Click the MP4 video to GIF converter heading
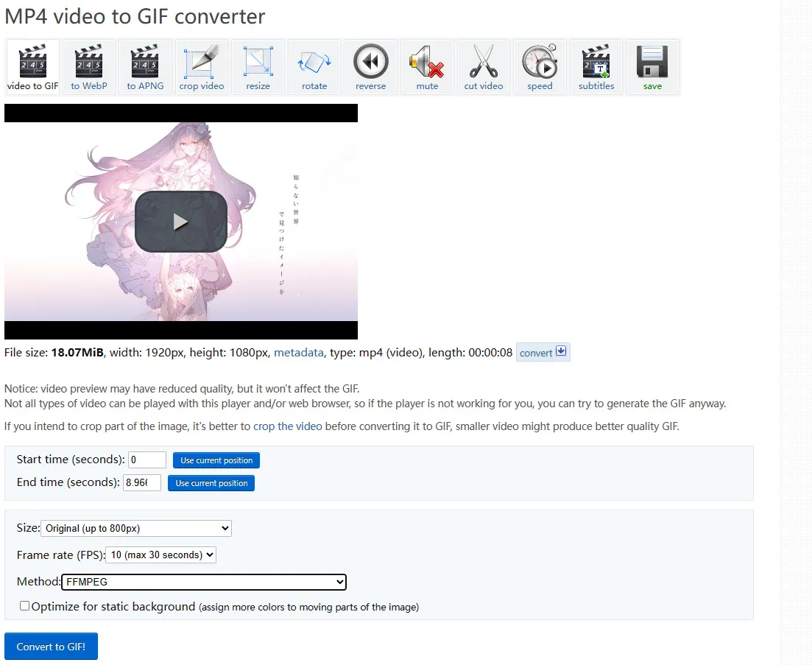Viewport: 812px width, 665px height. (135, 17)
